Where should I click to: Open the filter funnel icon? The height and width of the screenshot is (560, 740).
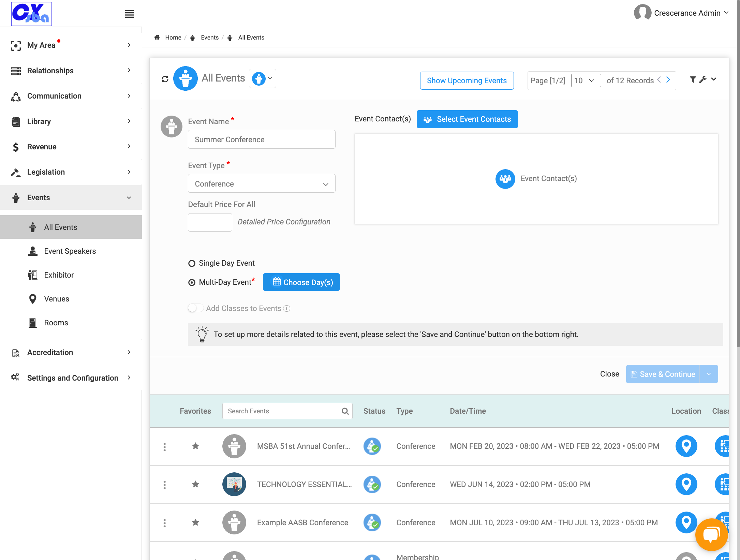pyautogui.click(x=693, y=79)
